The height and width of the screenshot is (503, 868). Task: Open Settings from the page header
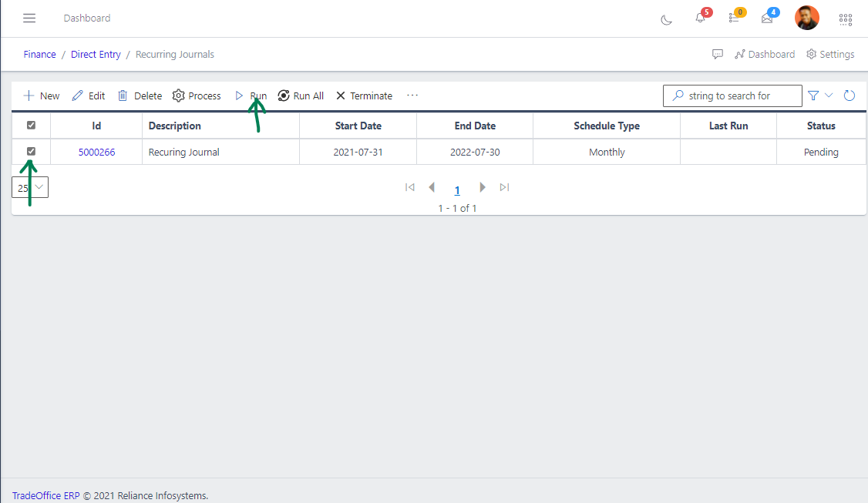[830, 55]
